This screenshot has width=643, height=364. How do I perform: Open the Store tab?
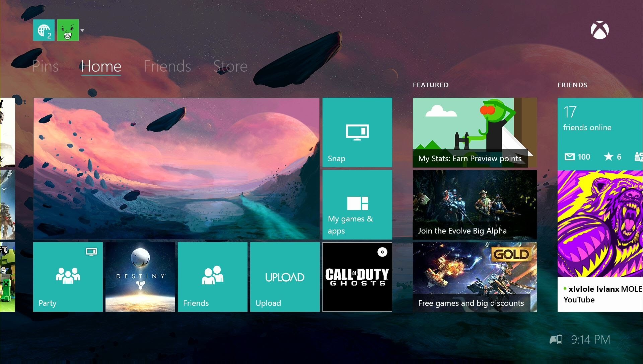tap(230, 66)
